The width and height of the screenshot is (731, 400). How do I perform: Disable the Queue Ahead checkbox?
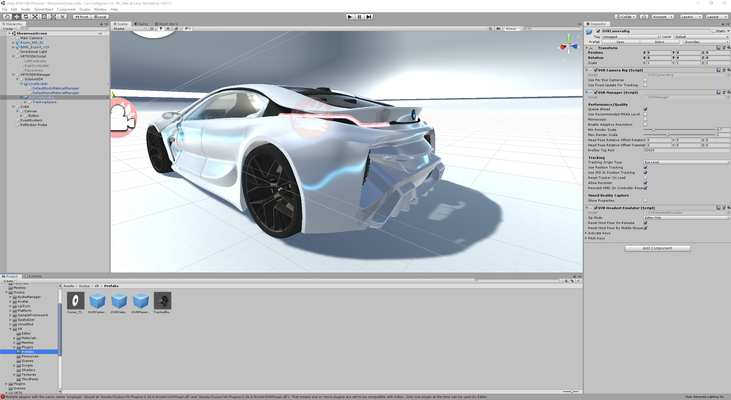(645, 109)
